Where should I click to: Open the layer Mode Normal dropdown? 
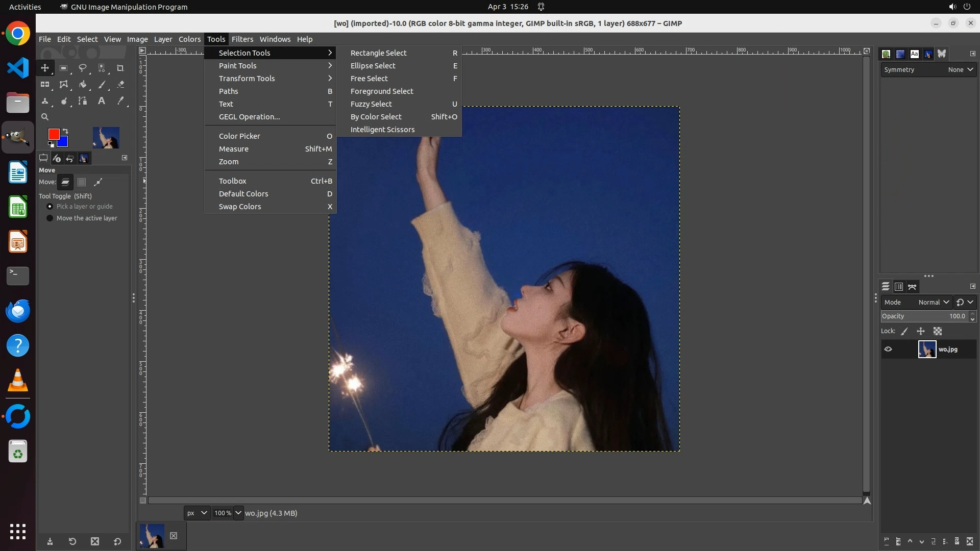[934, 302]
